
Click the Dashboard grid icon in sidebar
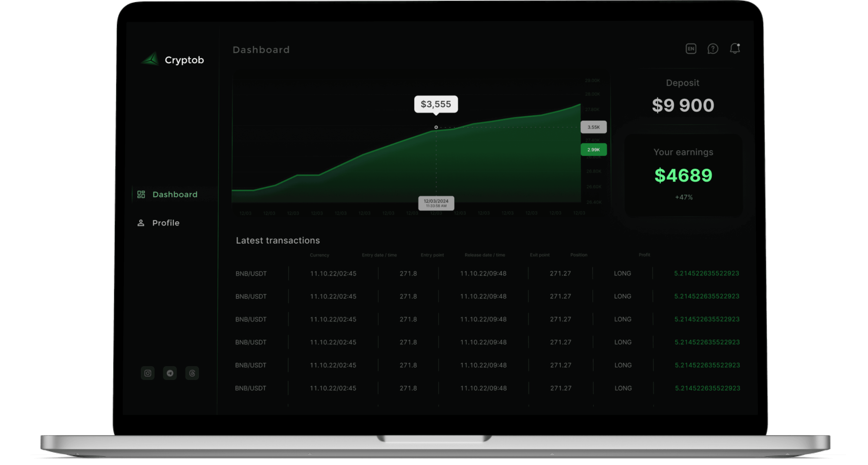(x=141, y=194)
